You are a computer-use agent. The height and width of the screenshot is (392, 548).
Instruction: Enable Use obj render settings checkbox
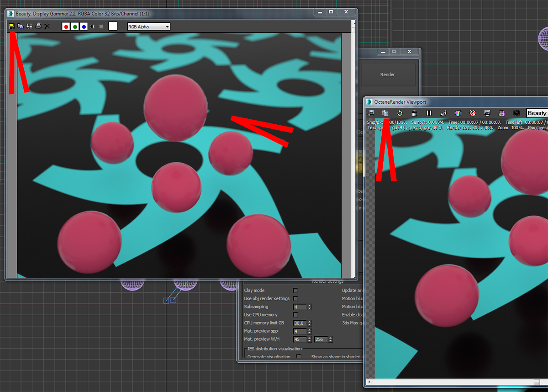(x=295, y=299)
